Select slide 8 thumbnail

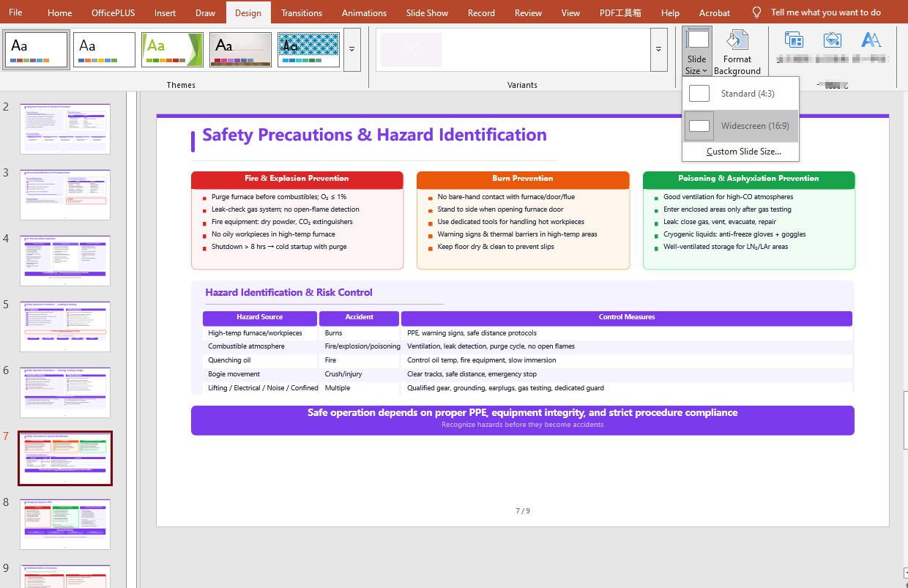pos(65,524)
